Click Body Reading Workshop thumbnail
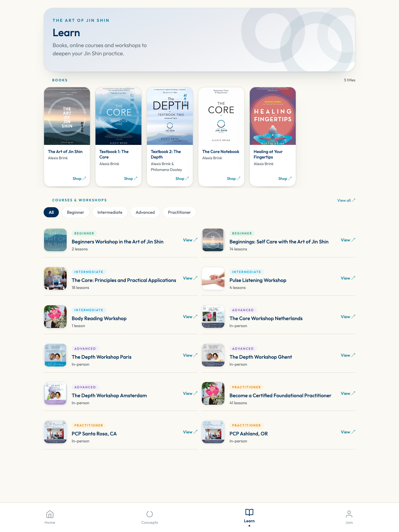The image size is (399, 532). pos(55,316)
